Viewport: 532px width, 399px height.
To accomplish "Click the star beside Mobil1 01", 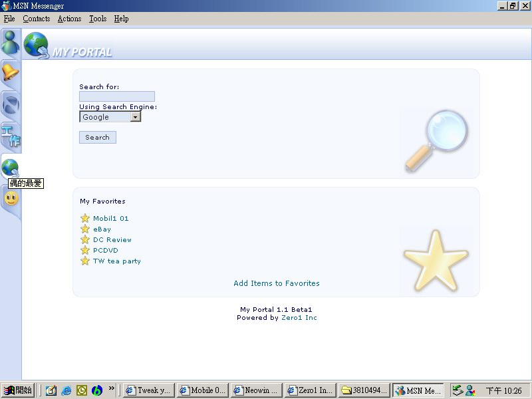I will [x=85, y=218].
